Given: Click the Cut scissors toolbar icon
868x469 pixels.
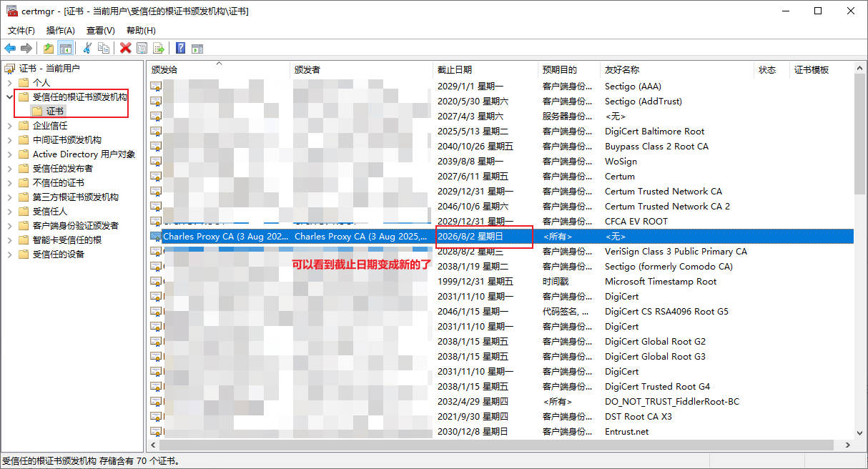Looking at the screenshot, I should point(87,48).
